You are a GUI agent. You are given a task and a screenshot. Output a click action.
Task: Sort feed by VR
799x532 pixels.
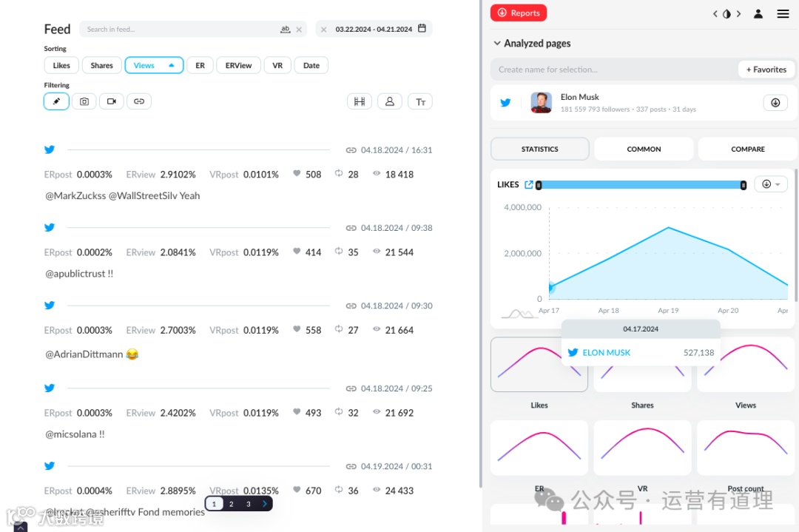(277, 65)
